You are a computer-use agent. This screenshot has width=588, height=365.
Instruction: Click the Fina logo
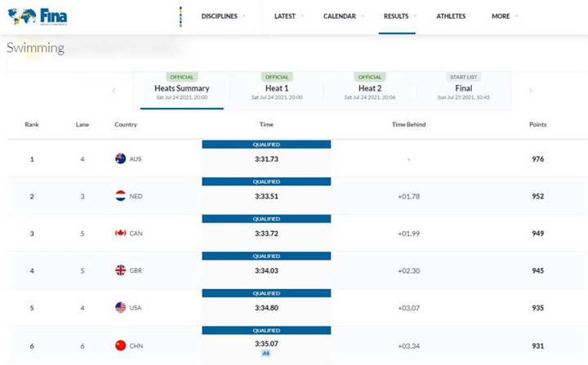click(38, 16)
